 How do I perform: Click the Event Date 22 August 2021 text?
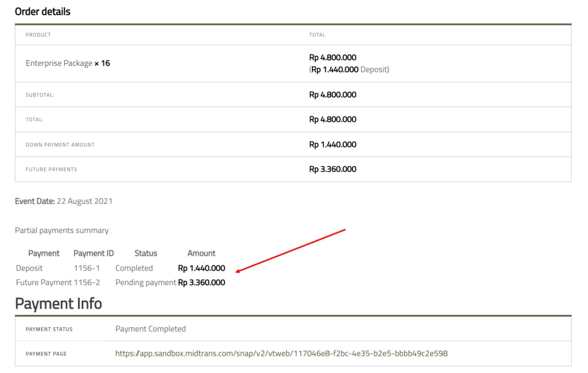coord(64,201)
